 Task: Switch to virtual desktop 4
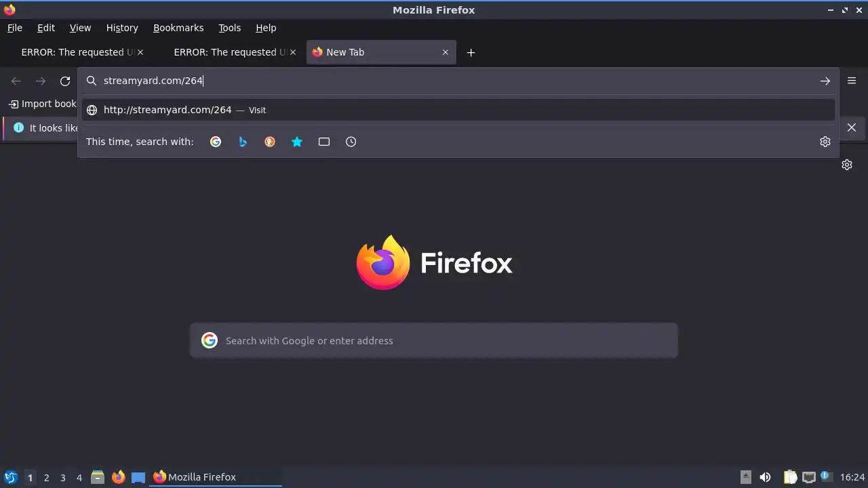(x=79, y=477)
